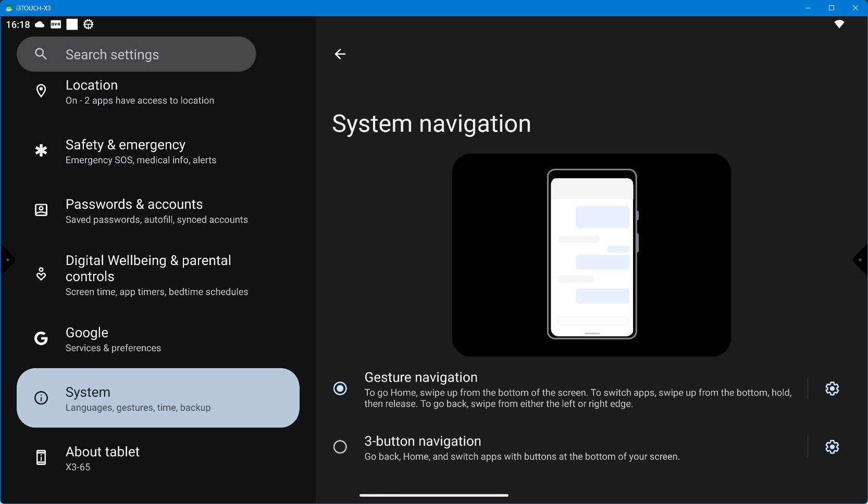Click the back arrow above System navigation
The width and height of the screenshot is (868, 504).
coord(340,54)
